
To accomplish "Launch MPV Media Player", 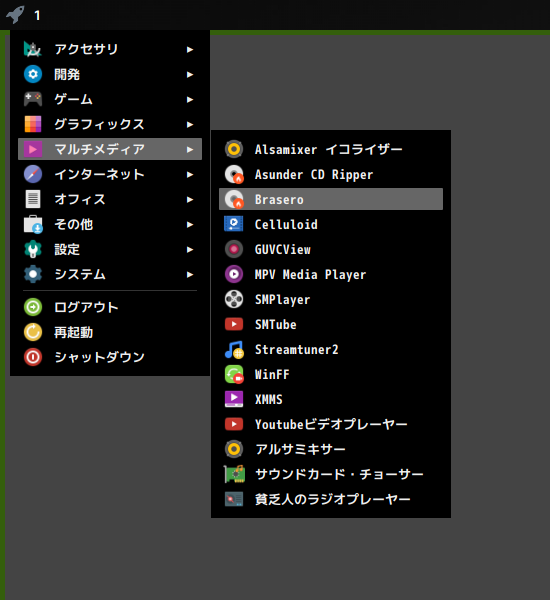I will click(331, 274).
